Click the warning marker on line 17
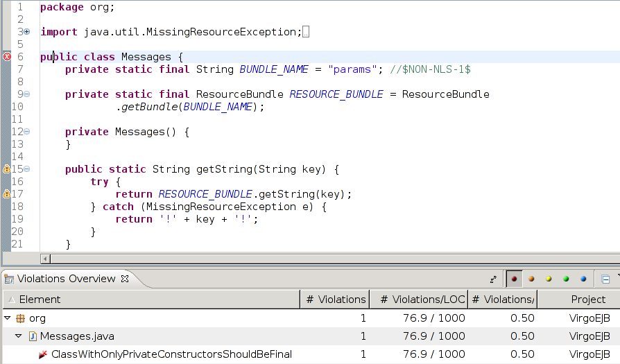The height and width of the screenshot is (364, 620). [7, 194]
